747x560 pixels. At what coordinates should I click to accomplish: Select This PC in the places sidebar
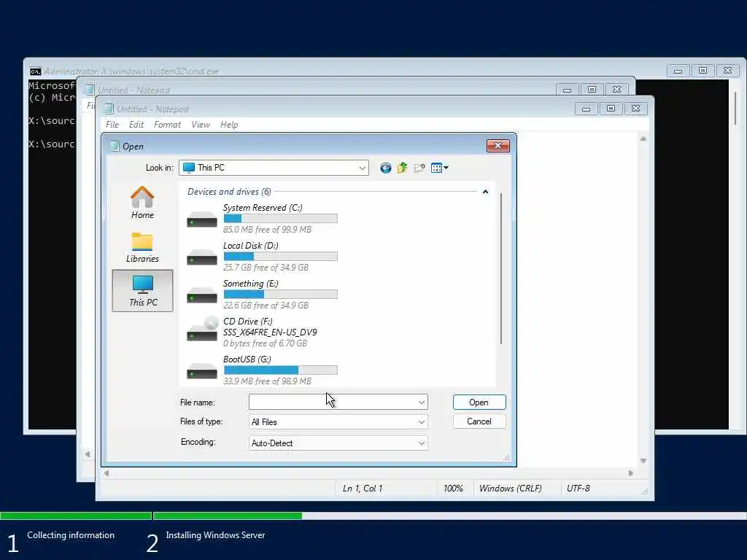(x=142, y=290)
